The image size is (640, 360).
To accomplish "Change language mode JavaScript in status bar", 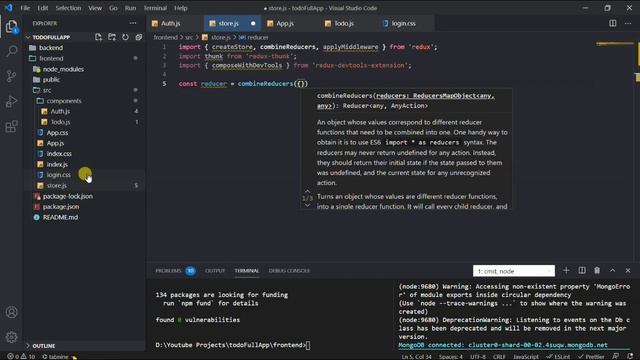I will (525, 356).
